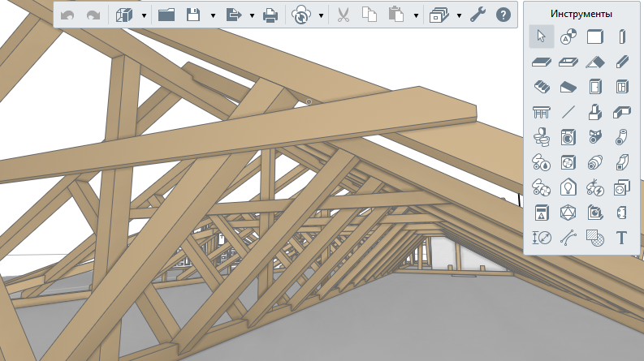The height and width of the screenshot is (361, 644).
Task: Paste with the clipboard icon
Action: tap(396, 15)
